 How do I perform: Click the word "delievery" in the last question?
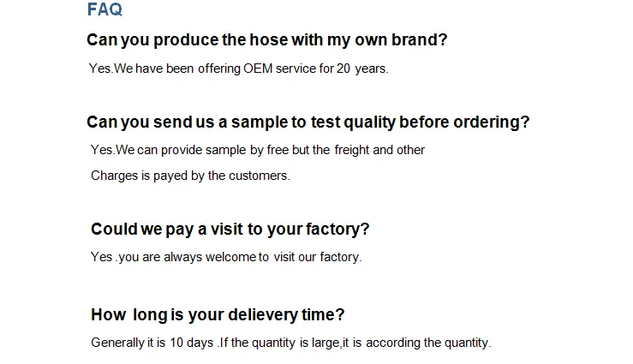point(261,314)
